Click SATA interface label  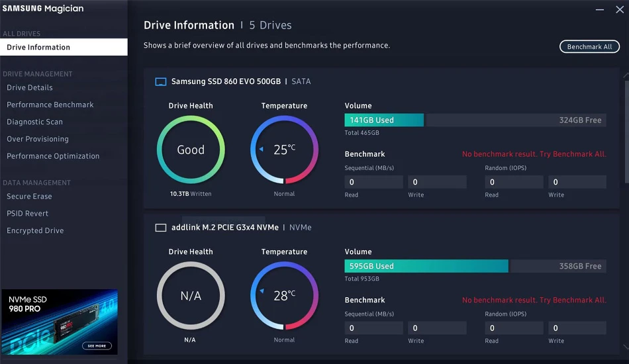pos(301,81)
